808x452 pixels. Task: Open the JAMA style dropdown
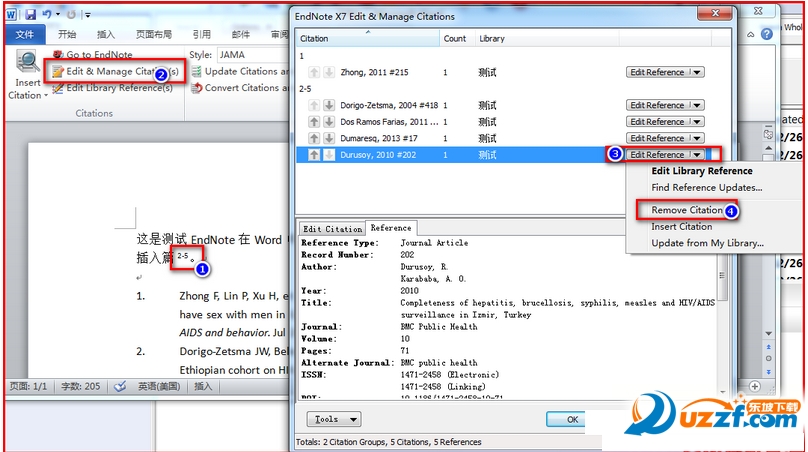pos(252,55)
